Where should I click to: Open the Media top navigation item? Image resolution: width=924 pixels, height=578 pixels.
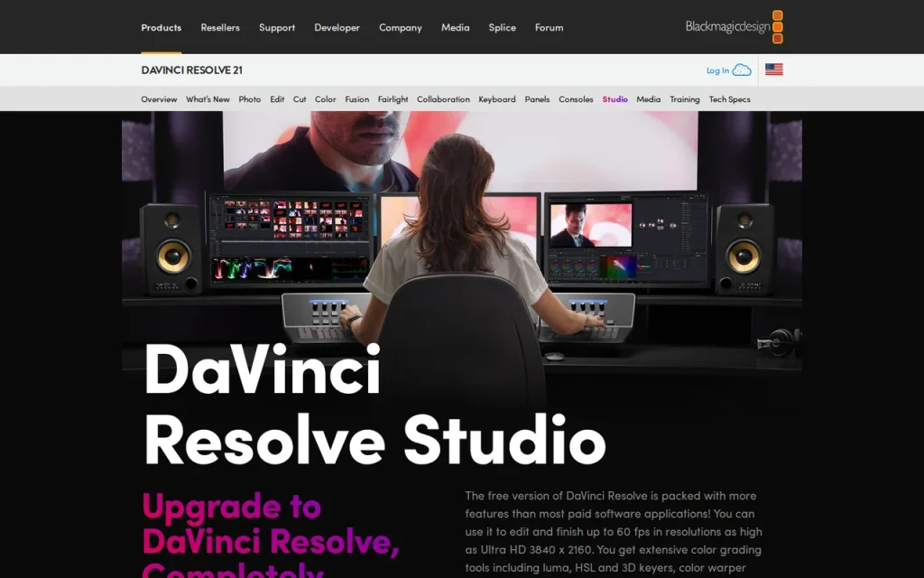pos(455,28)
